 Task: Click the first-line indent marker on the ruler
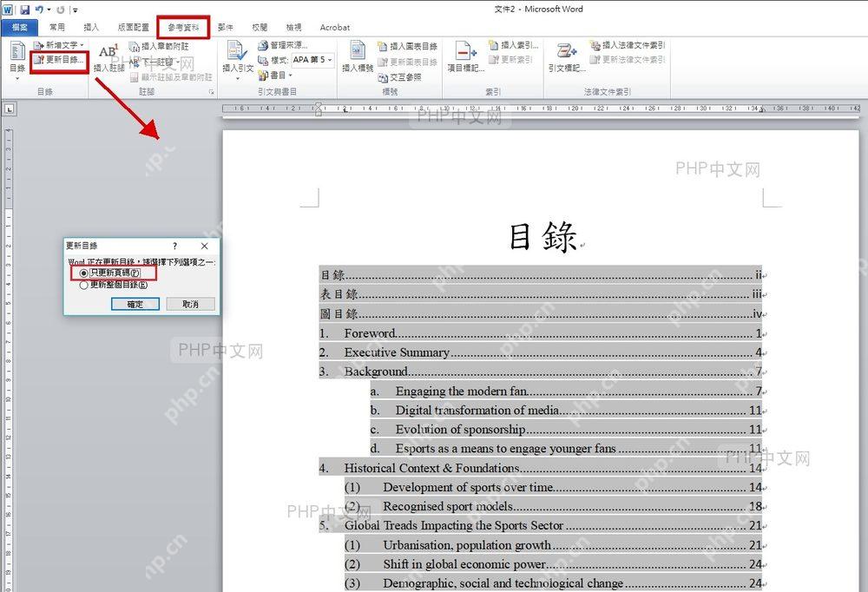click(x=318, y=105)
